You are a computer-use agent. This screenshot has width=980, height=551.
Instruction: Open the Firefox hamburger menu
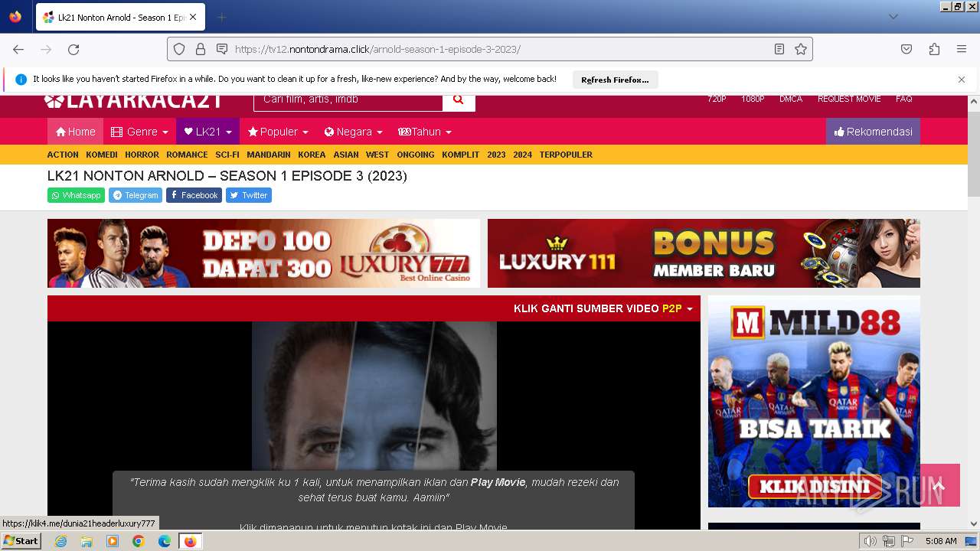point(962,49)
